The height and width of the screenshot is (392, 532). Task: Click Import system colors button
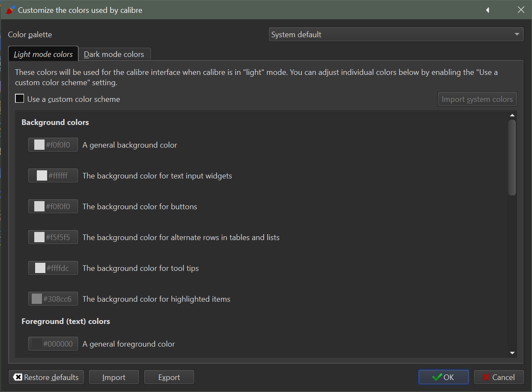(x=477, y=99)
